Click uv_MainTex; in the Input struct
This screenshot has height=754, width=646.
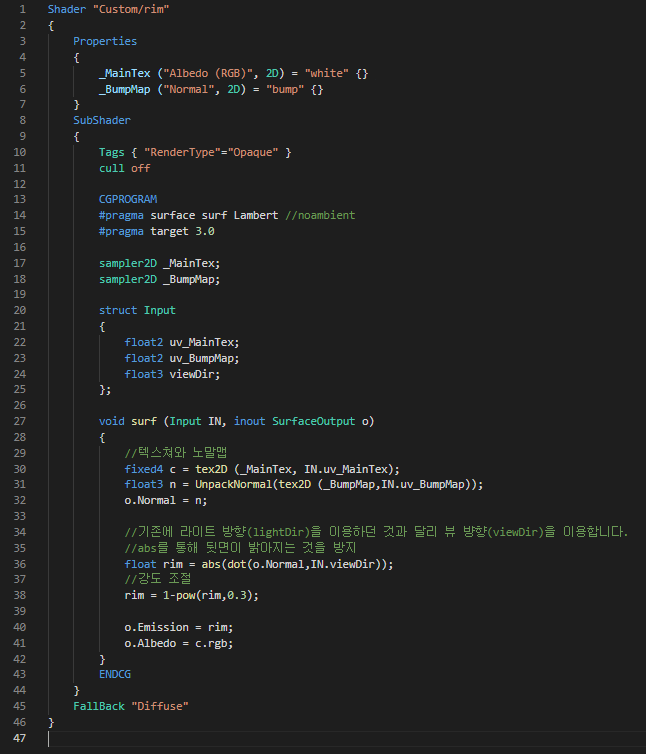pos(204,342)
